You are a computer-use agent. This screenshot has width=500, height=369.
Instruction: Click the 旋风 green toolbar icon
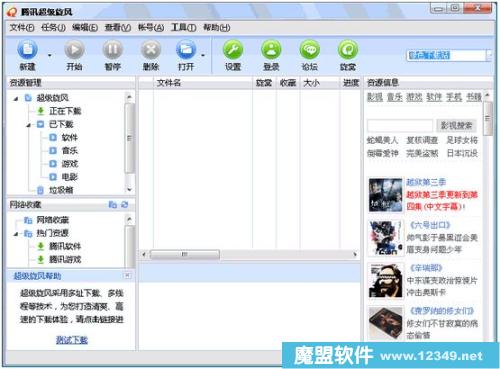point(348,50)
